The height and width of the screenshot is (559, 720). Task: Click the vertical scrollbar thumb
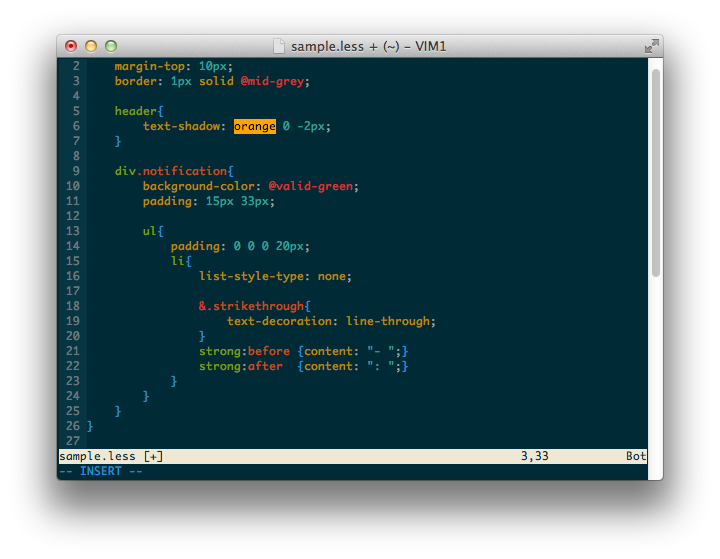click(x=655, y=170)
